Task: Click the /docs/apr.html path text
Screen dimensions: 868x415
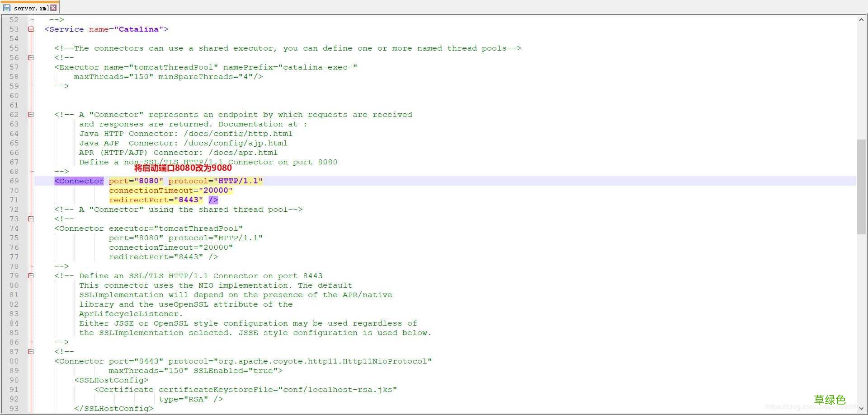Action: (x=243, y=153)
